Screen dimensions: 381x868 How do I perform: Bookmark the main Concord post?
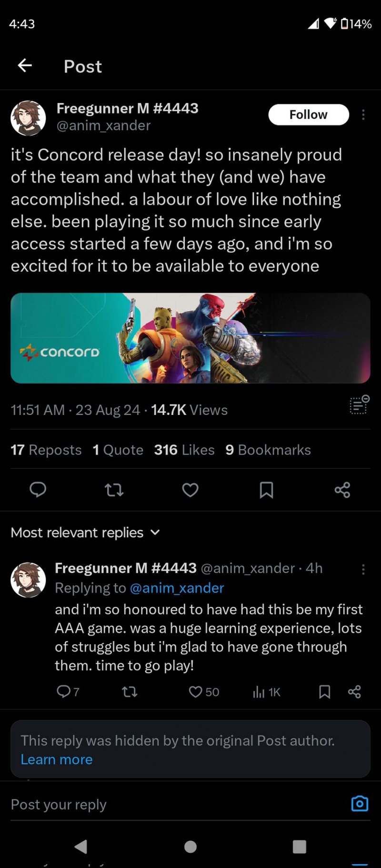click(266, 490)
